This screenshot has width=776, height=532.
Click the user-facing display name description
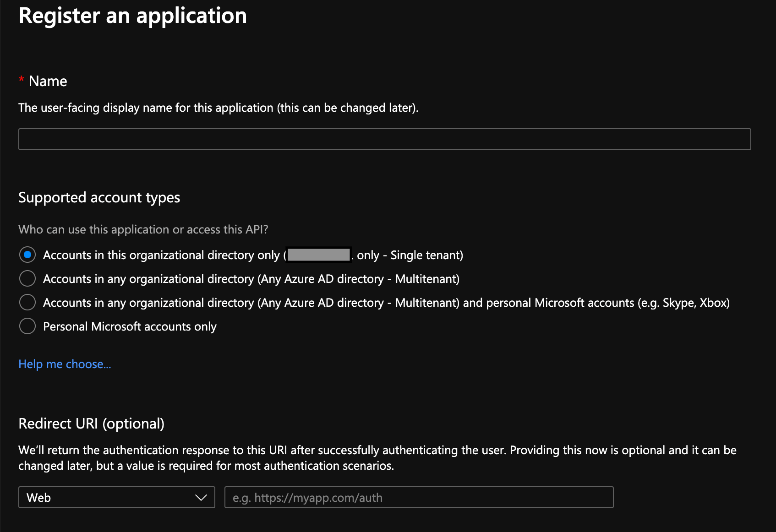click(x=219, y=108)
